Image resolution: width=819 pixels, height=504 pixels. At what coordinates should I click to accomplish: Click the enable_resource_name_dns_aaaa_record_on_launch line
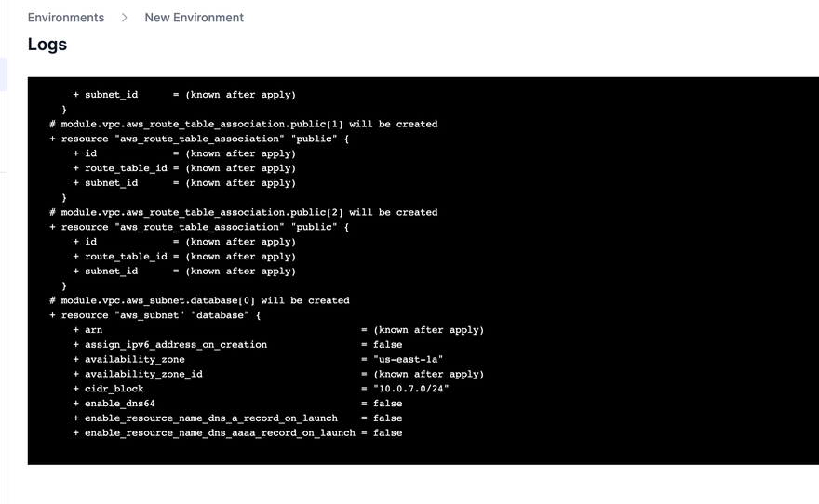point(237,432)
